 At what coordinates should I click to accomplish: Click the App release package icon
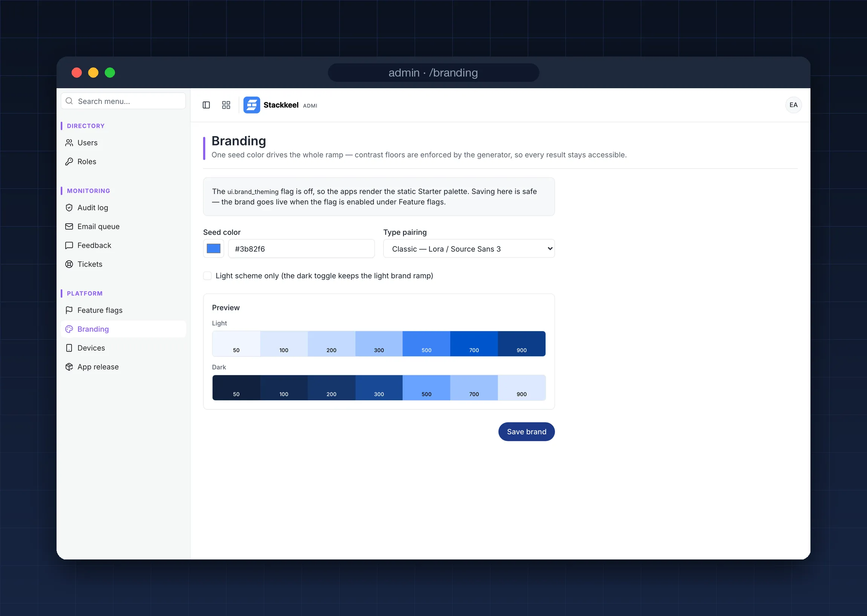69,367
